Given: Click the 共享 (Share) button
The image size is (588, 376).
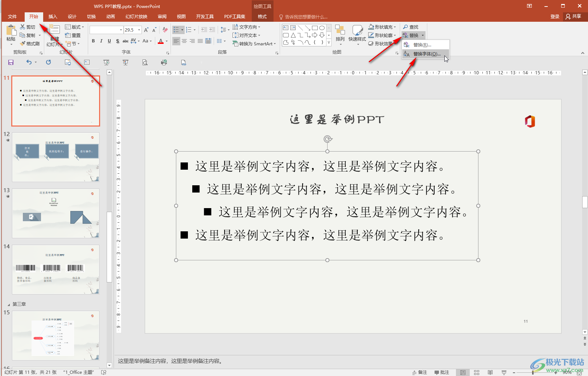Looking at the screenshot, I should 573,16.
